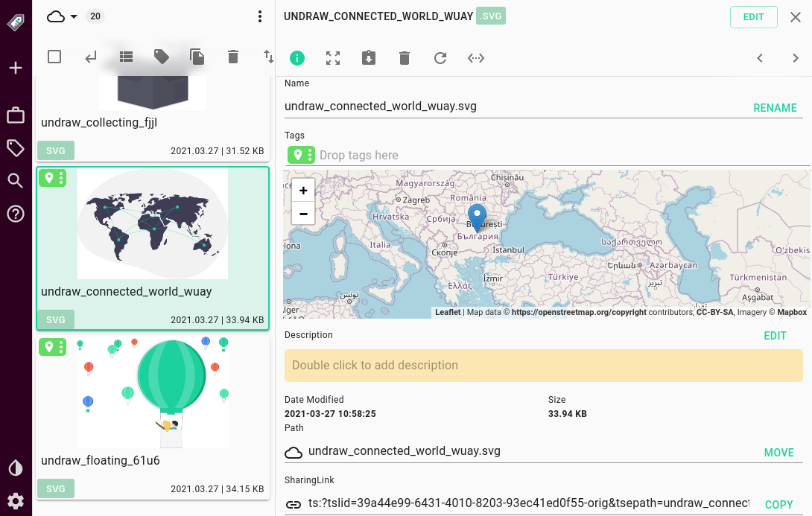
Task: Create a new item with the plus icon
Action: coord(16,67)
